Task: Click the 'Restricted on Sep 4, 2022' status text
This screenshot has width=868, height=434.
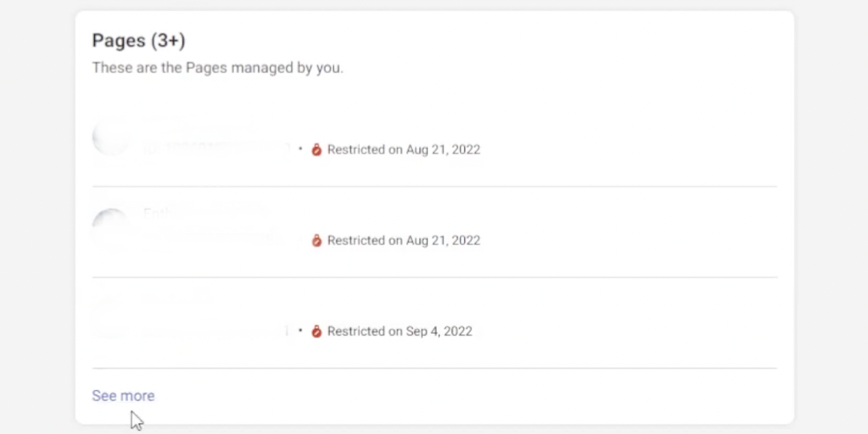Action: pyautogui.click(x=400, y=331)
